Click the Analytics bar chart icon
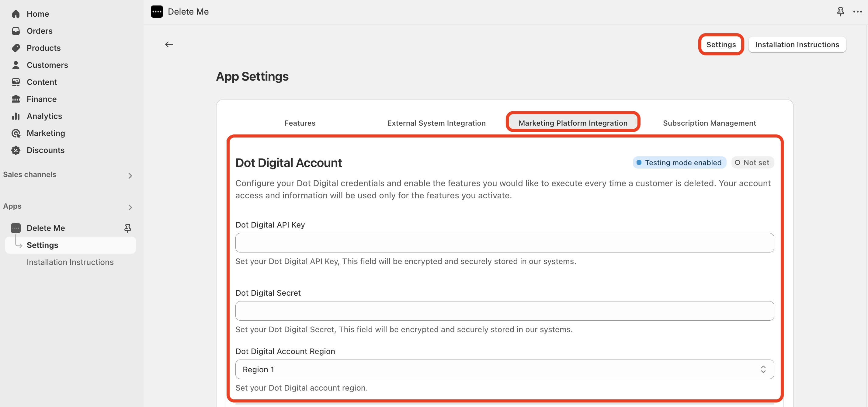868x407 pixels. 16,116
